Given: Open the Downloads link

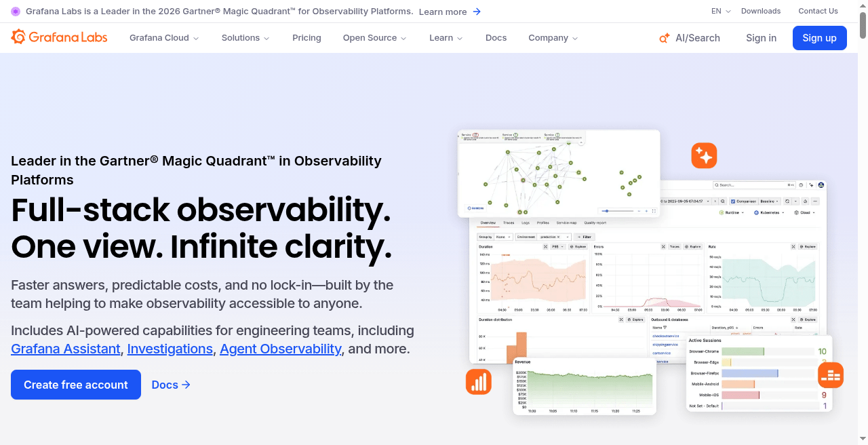Looking at the screenshot, I should 761,11.
